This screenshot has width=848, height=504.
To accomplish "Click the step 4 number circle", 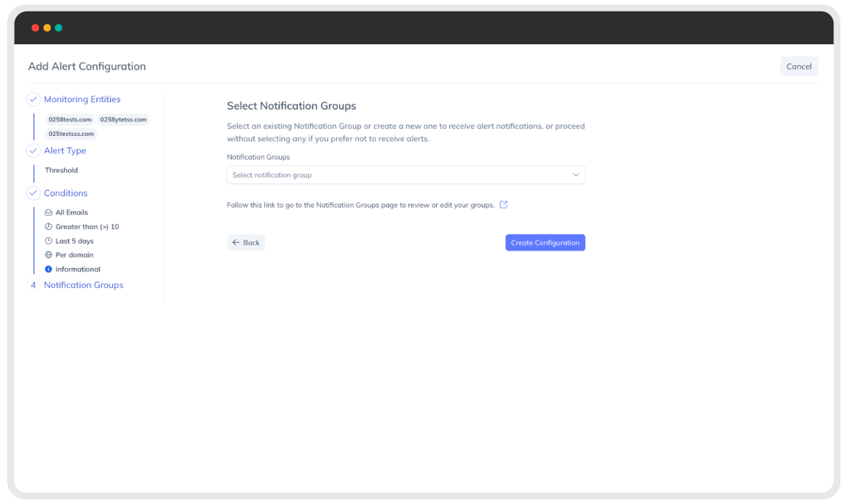I will (34, 285).
